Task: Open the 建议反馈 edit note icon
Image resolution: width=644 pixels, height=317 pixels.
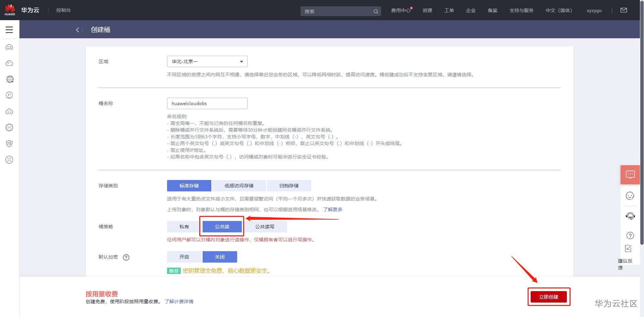Action: click(628, 248)
